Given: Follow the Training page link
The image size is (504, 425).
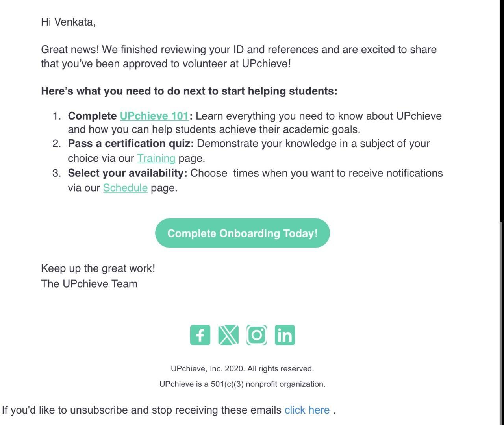Looking at the screenshot, I should (156, 158).
